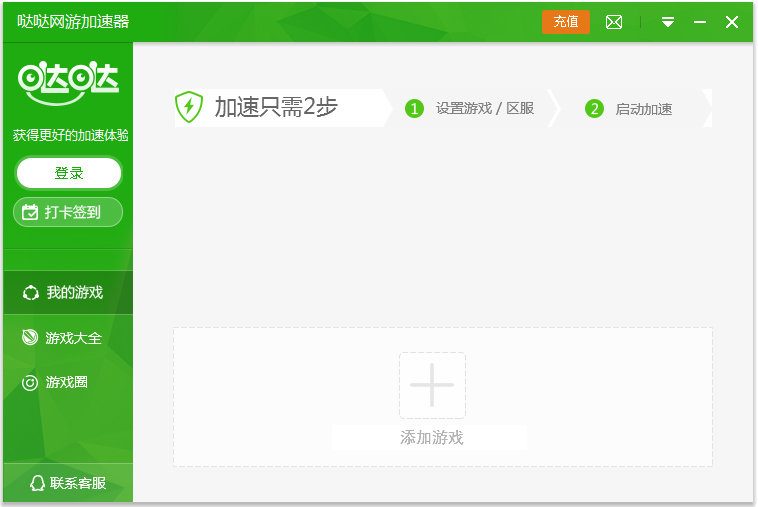Select step 2 启动加速
This screenshot has height=507, width=758.
coord(630,109)
